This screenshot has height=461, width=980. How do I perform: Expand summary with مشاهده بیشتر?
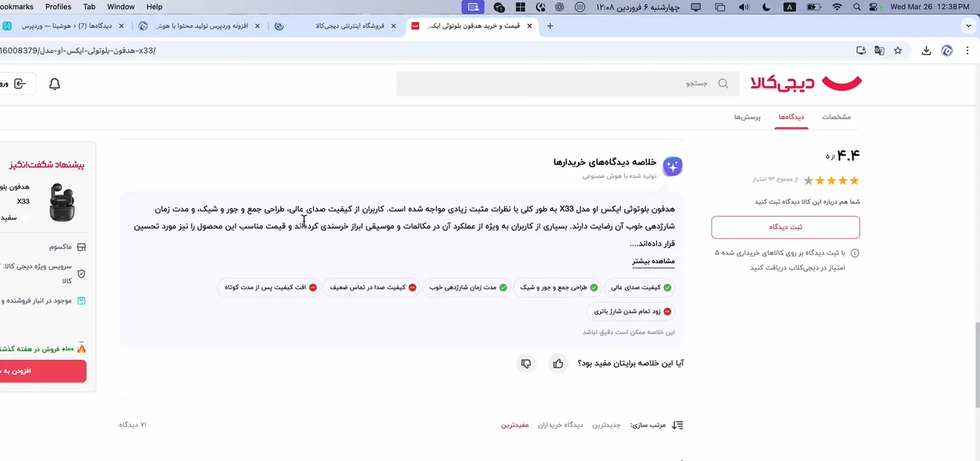point(653,261)
